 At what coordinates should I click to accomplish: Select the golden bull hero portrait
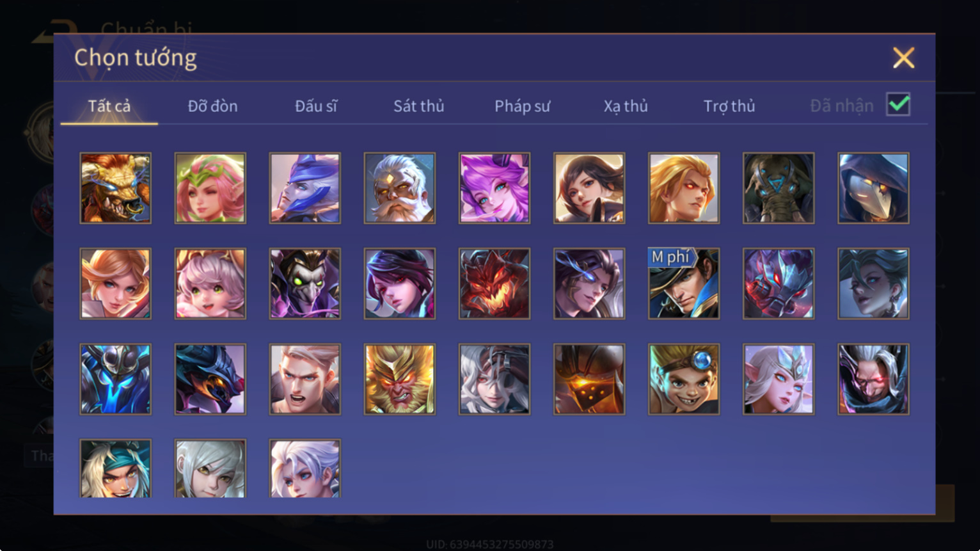115,188
